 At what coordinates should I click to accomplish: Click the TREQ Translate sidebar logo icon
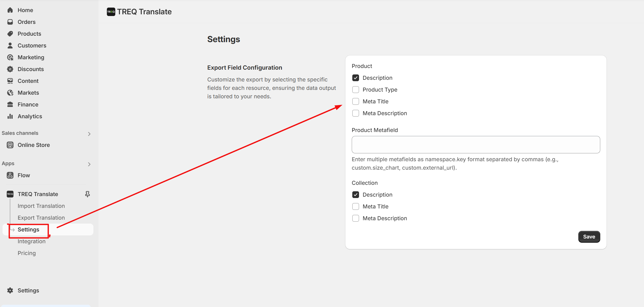10,194
